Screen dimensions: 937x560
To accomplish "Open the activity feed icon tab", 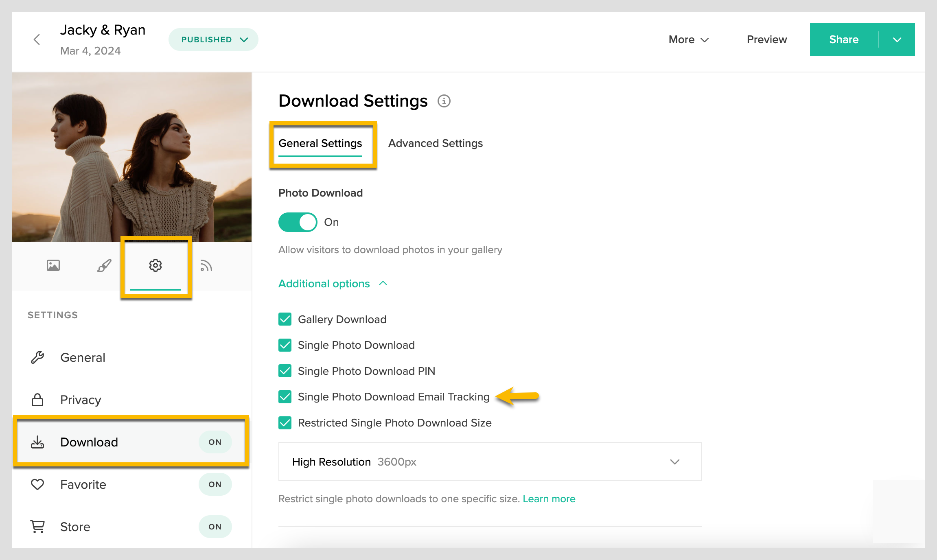I will tap(206, 266).
